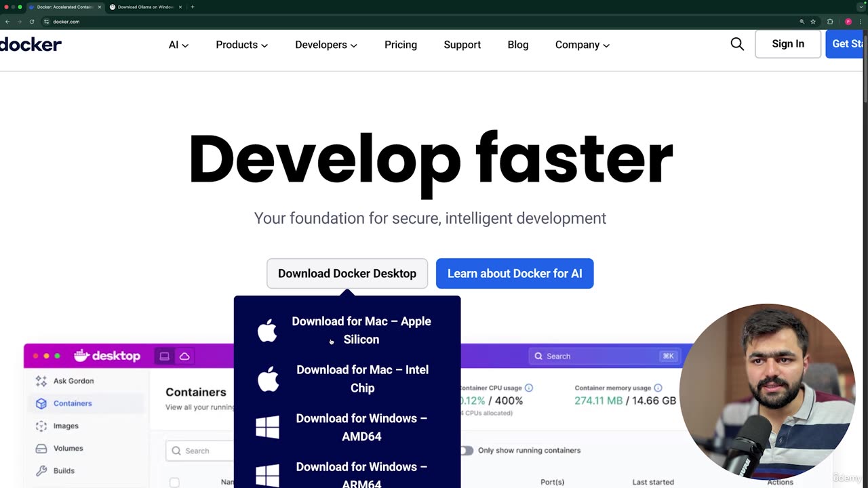The width and height of the screenshot is (868, 488).
Task: Open the Chrome profile avatar
Action: coord(848,22)
